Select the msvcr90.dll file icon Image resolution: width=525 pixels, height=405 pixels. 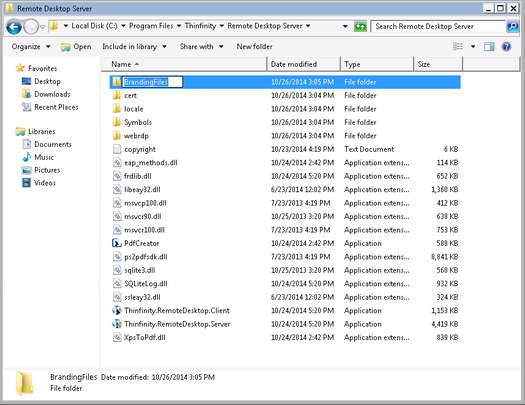point(117,216)
